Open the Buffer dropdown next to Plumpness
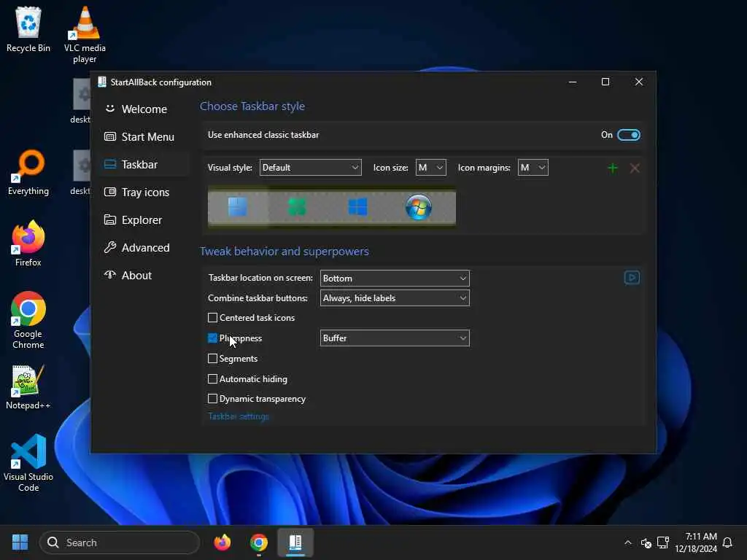This screenshot has width=747, height=560. point(395,338)
